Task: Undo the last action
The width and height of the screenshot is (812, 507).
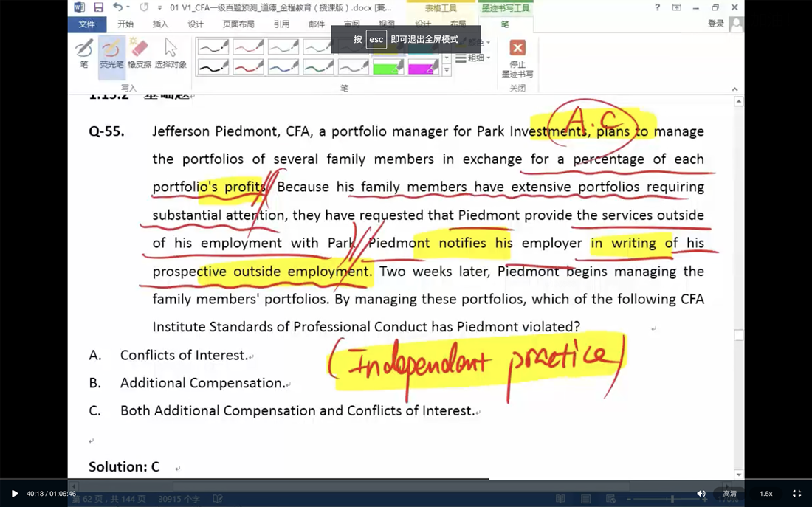Action: [x=117, y=7]
